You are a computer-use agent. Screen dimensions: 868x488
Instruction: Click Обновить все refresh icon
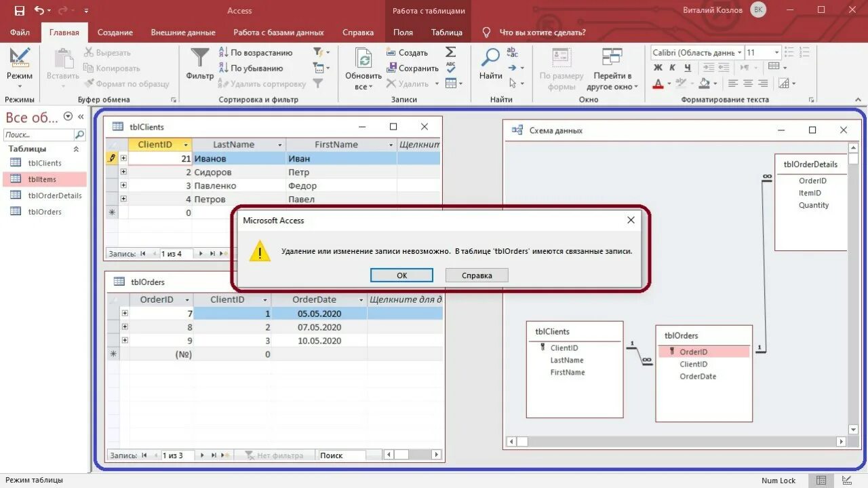(x=364, y=58)
